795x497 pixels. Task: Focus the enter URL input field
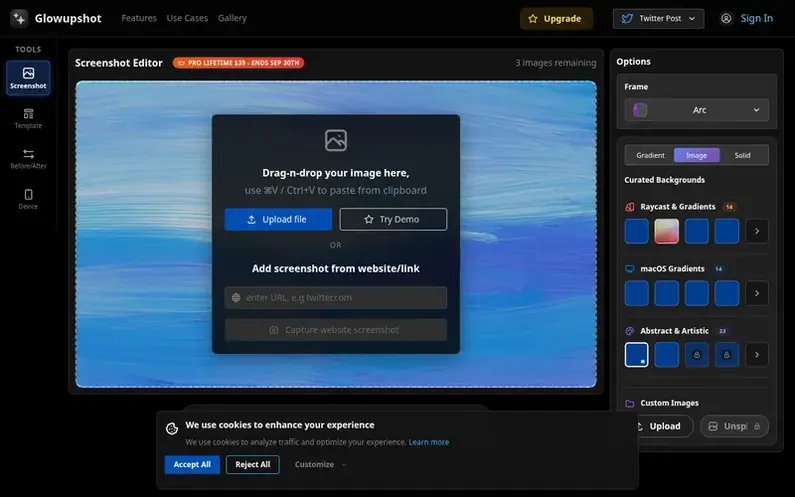point(336,298)
